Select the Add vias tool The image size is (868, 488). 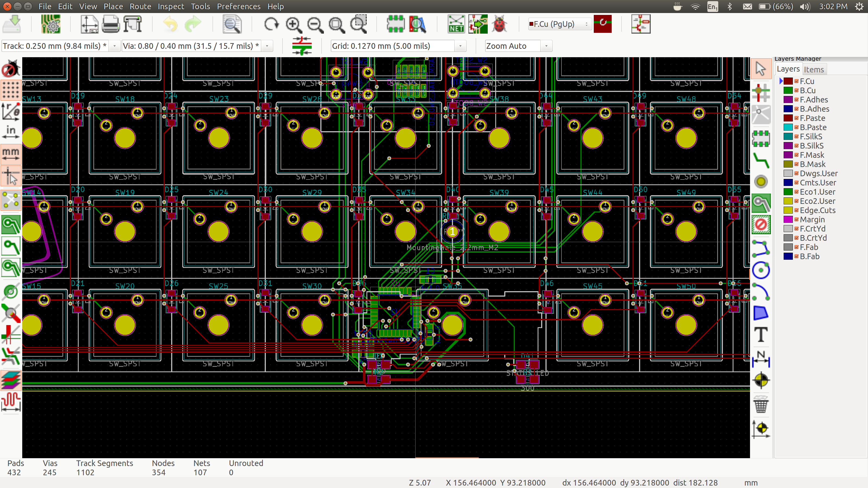pos(761,182)
